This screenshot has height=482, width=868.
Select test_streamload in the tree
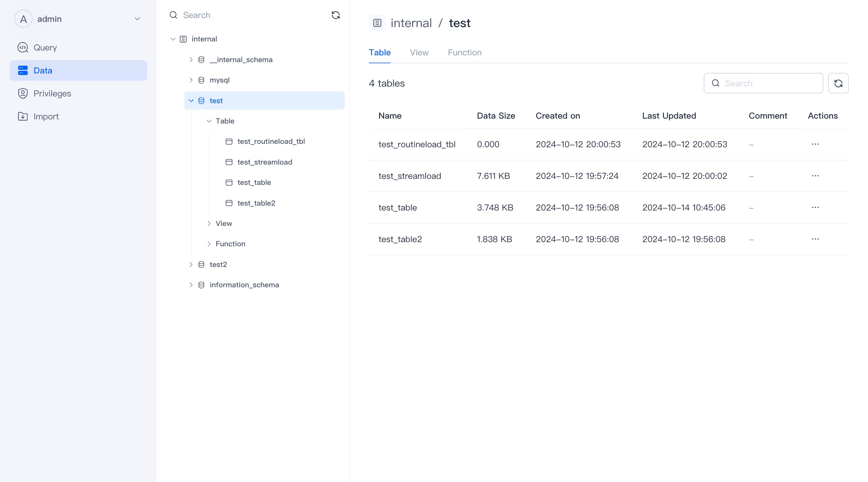264,162
